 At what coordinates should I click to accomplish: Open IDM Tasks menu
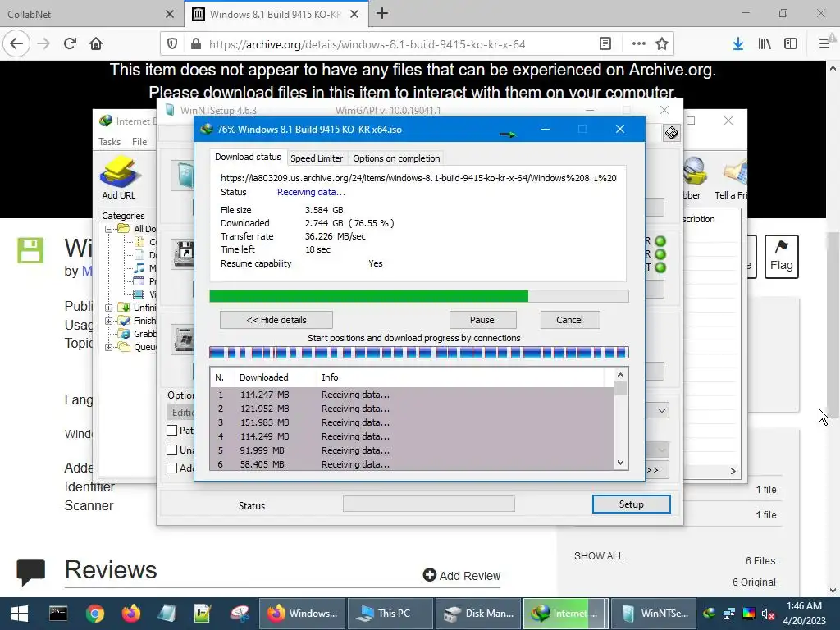click(x=109, y=141)
